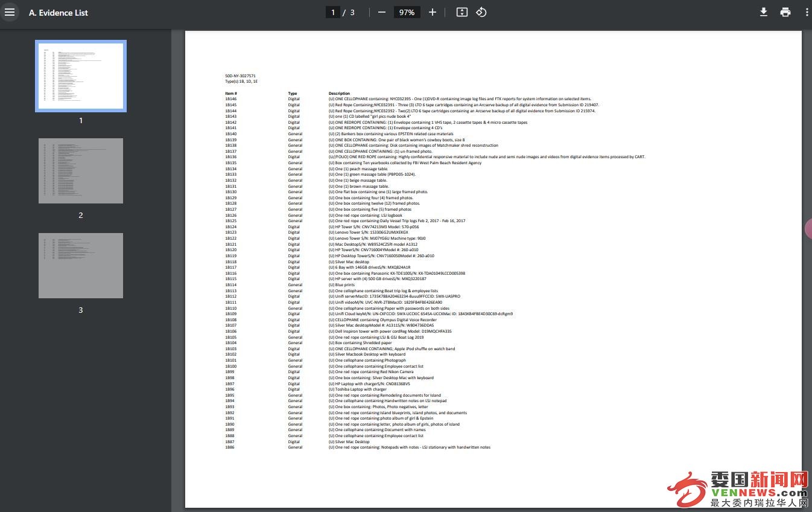
Task: Click the Handwritten notes on LSJ notepad row
Action: click(x=387, y=401)
